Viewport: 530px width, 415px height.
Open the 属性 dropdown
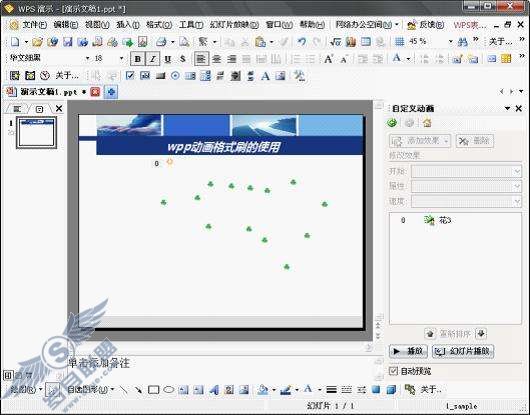(466, 186)
